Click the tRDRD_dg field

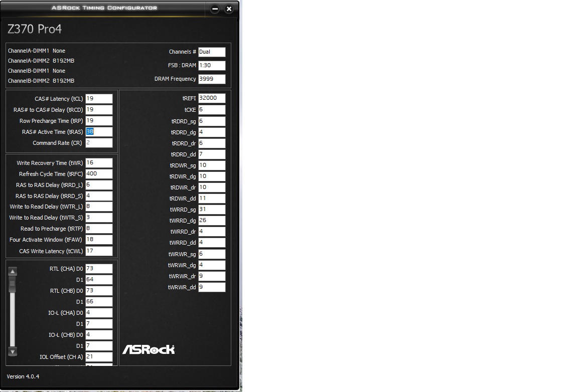pyautogui.click(x=212, y=132)
